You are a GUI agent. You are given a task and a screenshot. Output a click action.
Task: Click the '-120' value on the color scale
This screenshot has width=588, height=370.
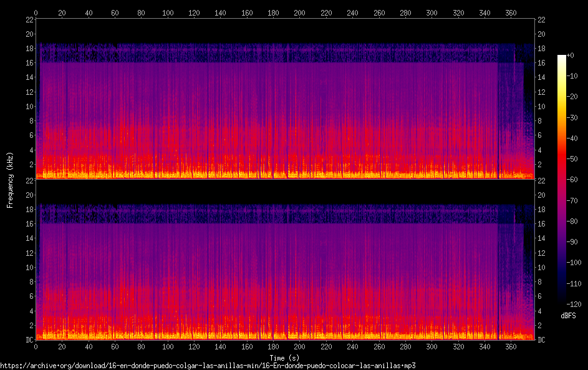[574, 304]
